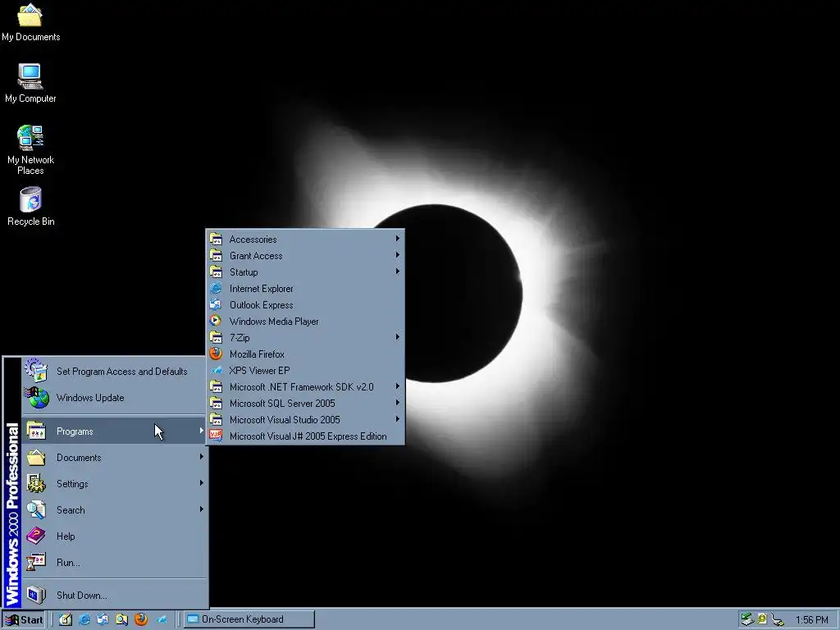Click XPS Viewer EP icon in menu
This screenshot has height=630, width=840.
[216, 370]
